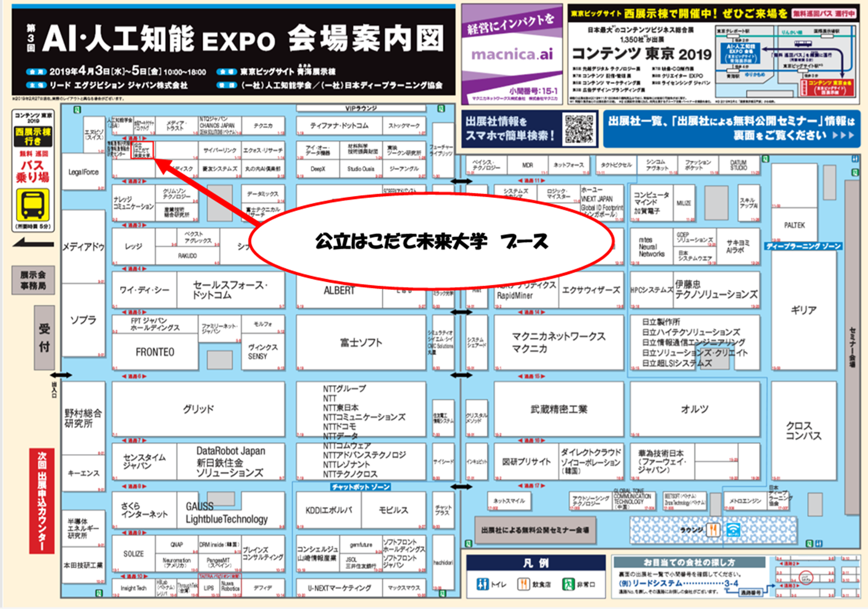
Task: Click the yellow bus stop icon
Action: click(x=32, y=205)
